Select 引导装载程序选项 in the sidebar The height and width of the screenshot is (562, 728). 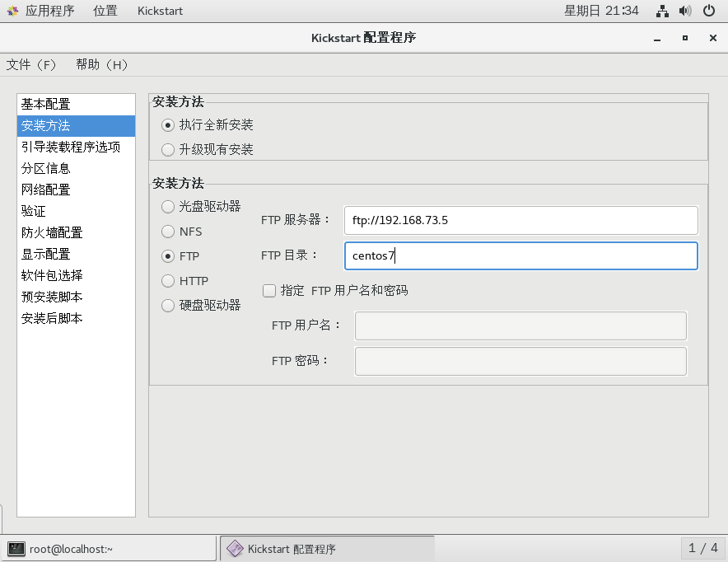[x=76, y=148]
